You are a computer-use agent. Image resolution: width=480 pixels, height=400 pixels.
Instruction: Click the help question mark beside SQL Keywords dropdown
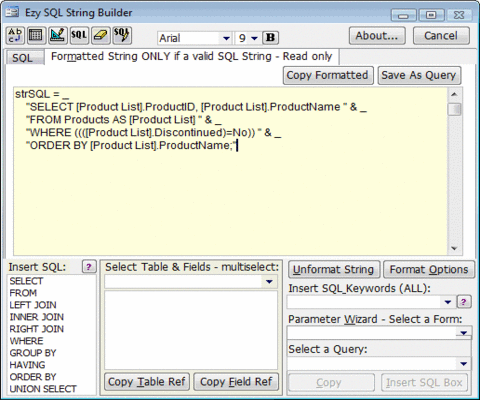pos(463,302)
